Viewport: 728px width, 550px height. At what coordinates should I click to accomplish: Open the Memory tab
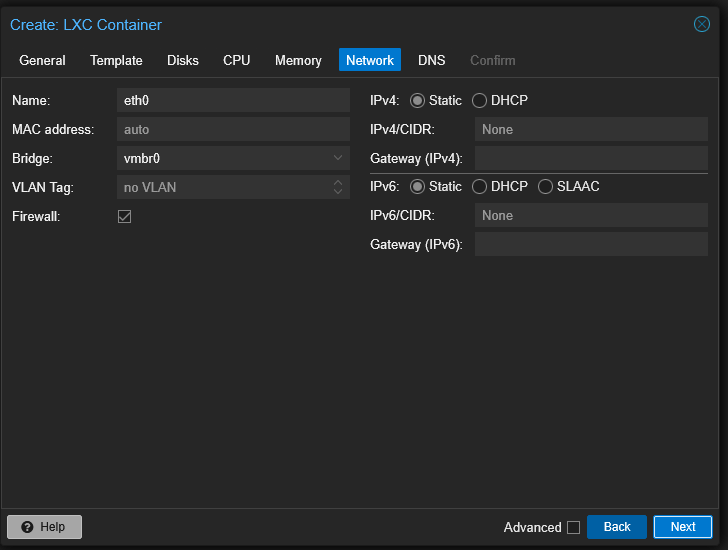[x=298, y=60]
